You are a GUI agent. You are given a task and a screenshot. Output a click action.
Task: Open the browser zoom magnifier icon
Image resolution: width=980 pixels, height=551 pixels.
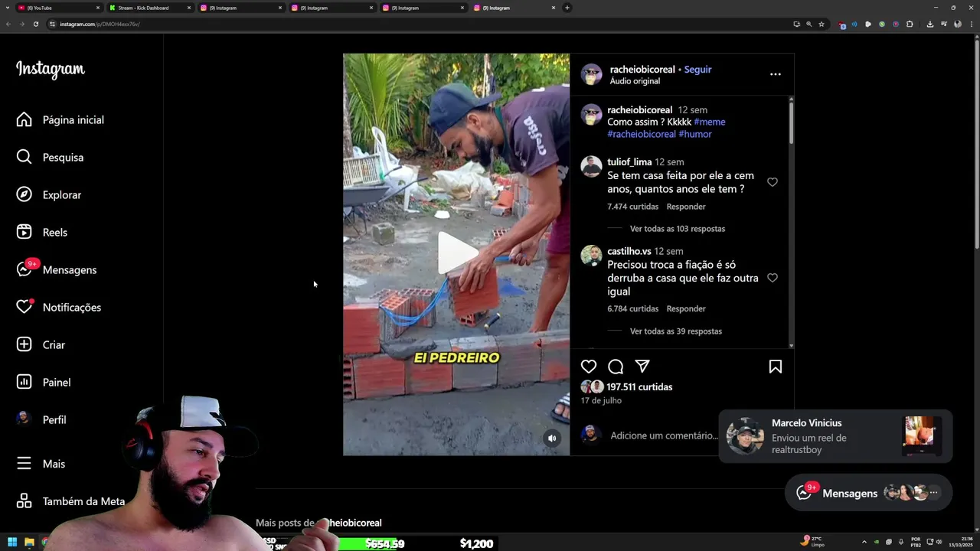[808, 24]
